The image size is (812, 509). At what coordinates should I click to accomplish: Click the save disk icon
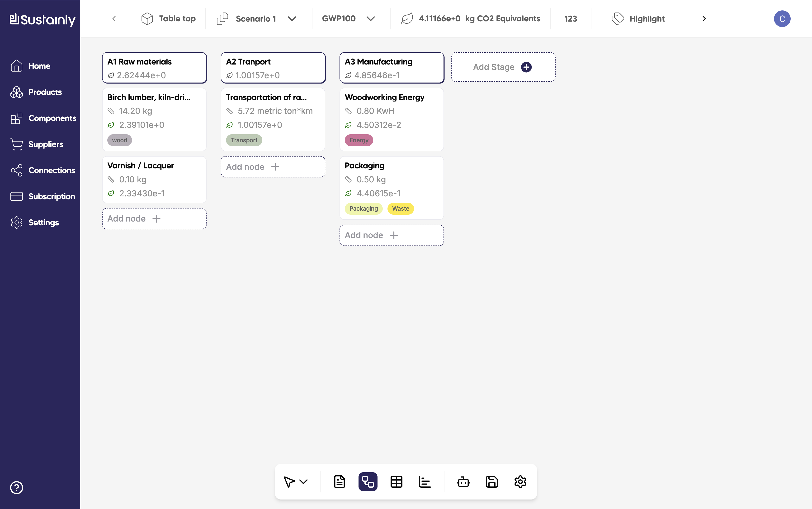491,482
